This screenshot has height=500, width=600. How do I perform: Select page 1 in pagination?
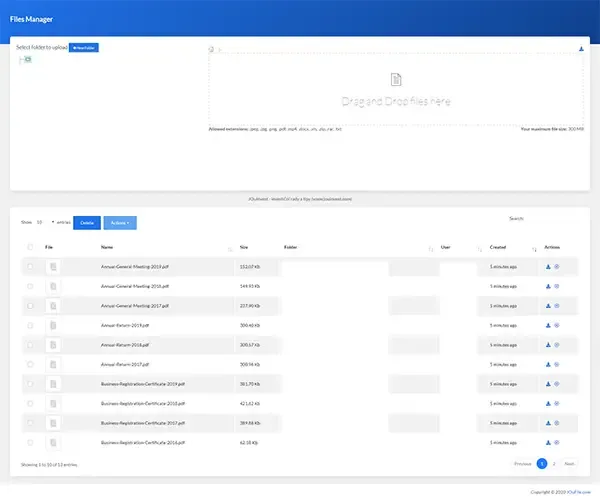coord(542,464)
